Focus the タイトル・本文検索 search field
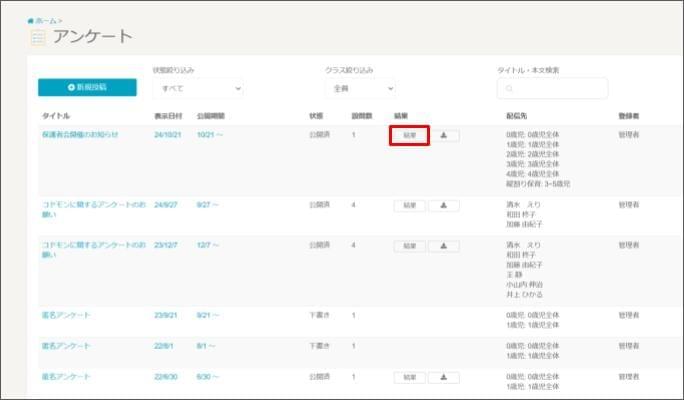The image size is (684, 400). 557,88
